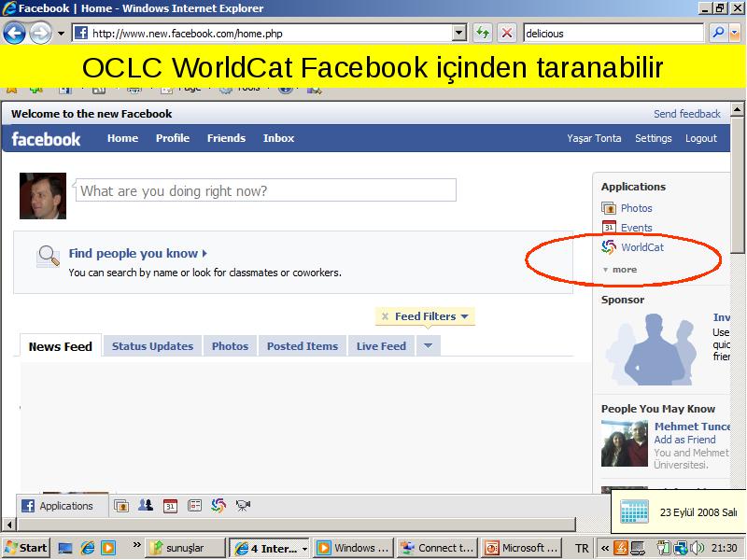Screen dimensions: 747x560
Task: Click the magnifier icon beside Find people
Action: [49, 256]
